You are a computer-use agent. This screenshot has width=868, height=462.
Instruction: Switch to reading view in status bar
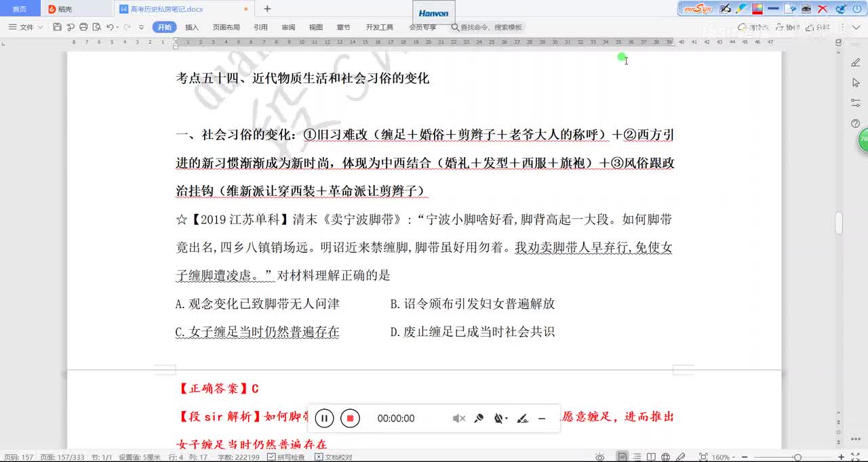click(x=651, y=457)
